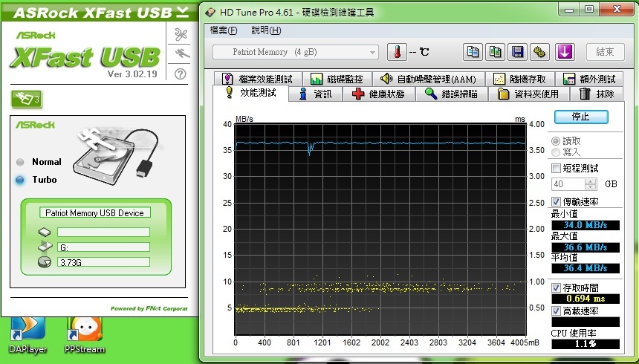The height and width of the screenshot is (364, 639).
Task: Switch to the 檔案效能測試 tab
Action: [x=258, y=79]
